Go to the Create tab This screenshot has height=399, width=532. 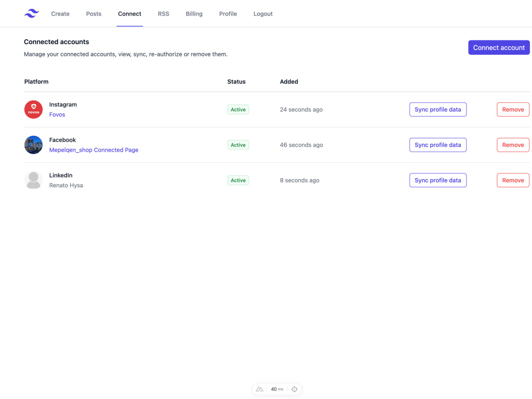point(61,14)
